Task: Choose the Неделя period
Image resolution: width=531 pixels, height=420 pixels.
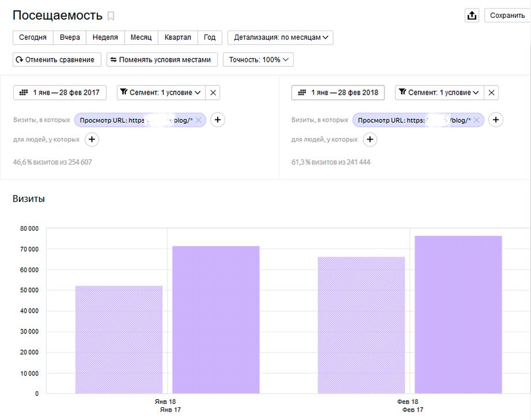Action: pos(105,37)
